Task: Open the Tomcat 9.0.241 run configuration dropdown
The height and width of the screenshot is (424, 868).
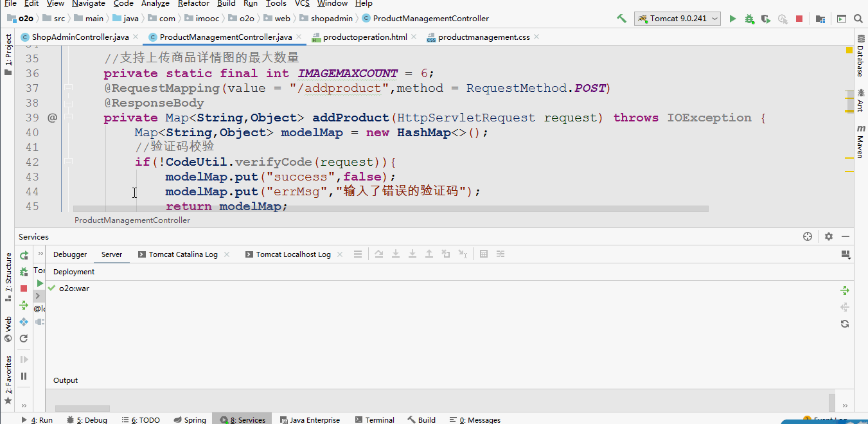Action: coord(677,19)
